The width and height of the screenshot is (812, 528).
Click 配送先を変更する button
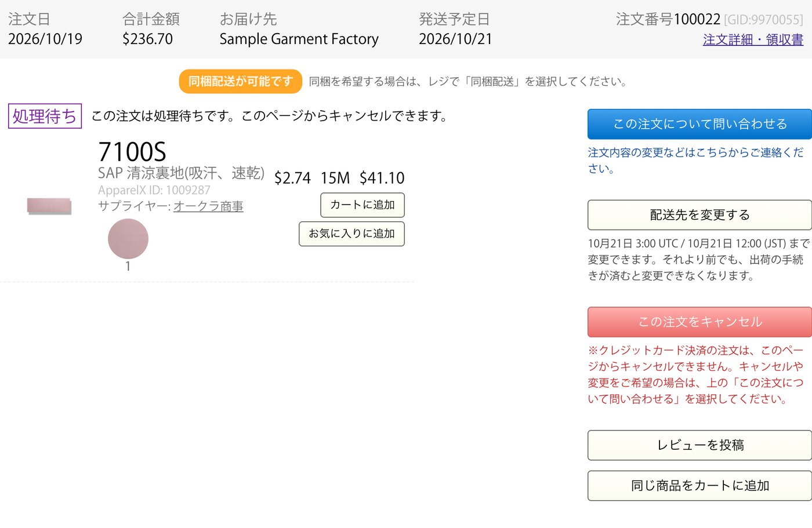point(699,215)
